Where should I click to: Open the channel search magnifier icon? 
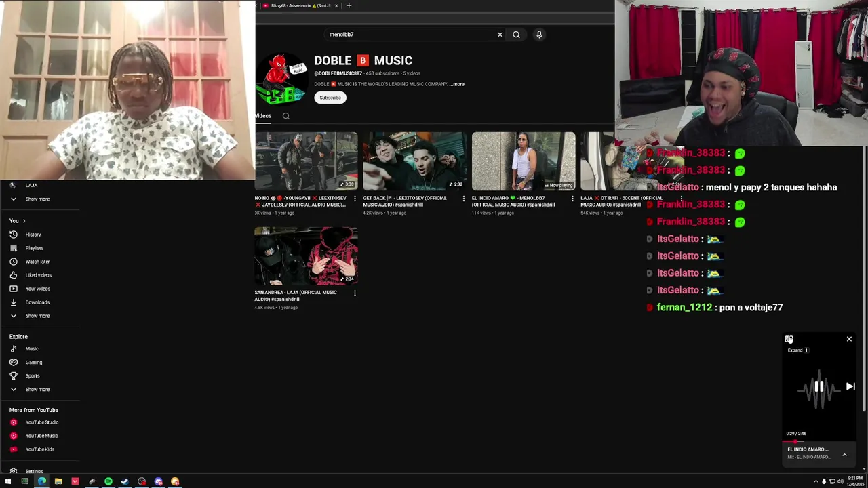click(x=286, y=116)
